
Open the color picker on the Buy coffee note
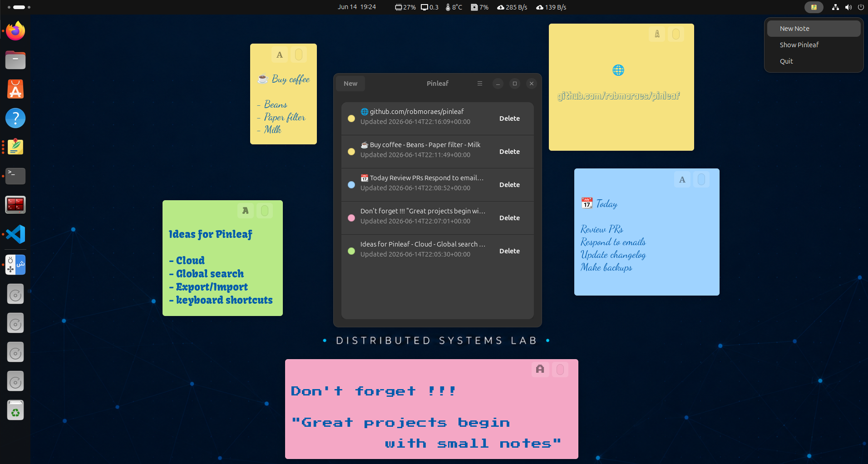(299, 55)
